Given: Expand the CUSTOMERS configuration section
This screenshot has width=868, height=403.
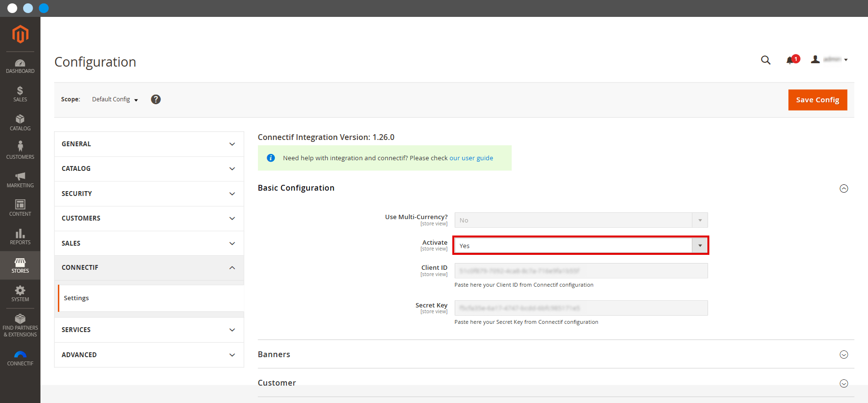Looking at the screenshot, I should pos(149,219).
